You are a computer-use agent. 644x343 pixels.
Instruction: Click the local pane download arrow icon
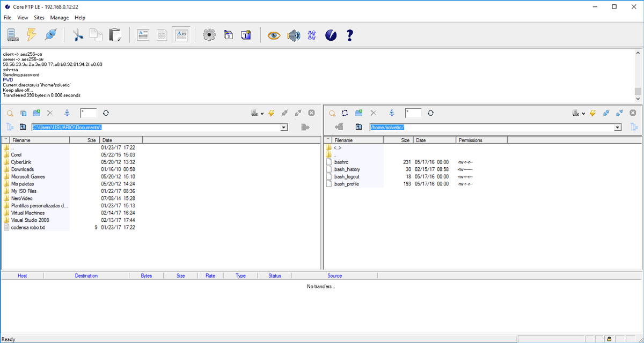[x=67, y=113]
